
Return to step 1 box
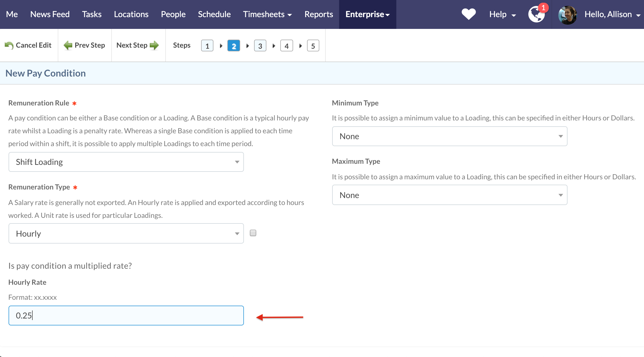207,46
